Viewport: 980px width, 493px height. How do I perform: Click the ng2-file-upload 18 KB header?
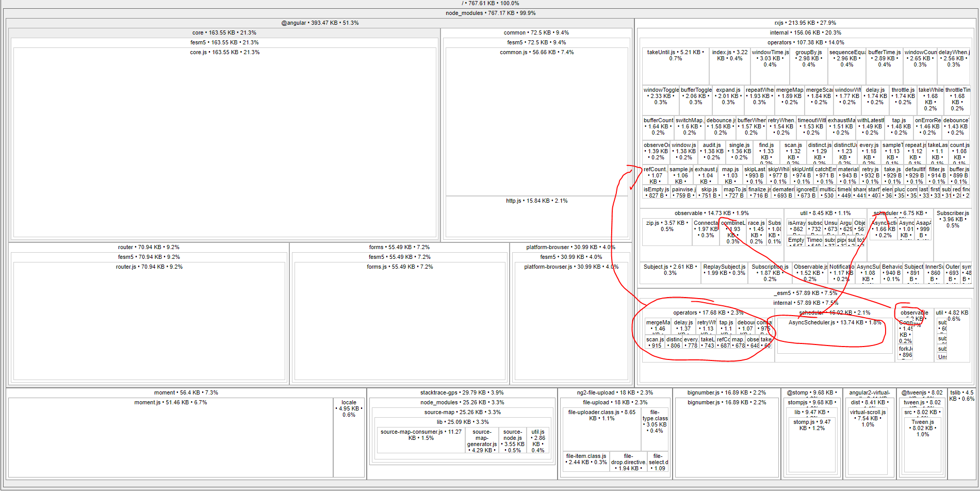pyautogui.click(x=615, y=392)
